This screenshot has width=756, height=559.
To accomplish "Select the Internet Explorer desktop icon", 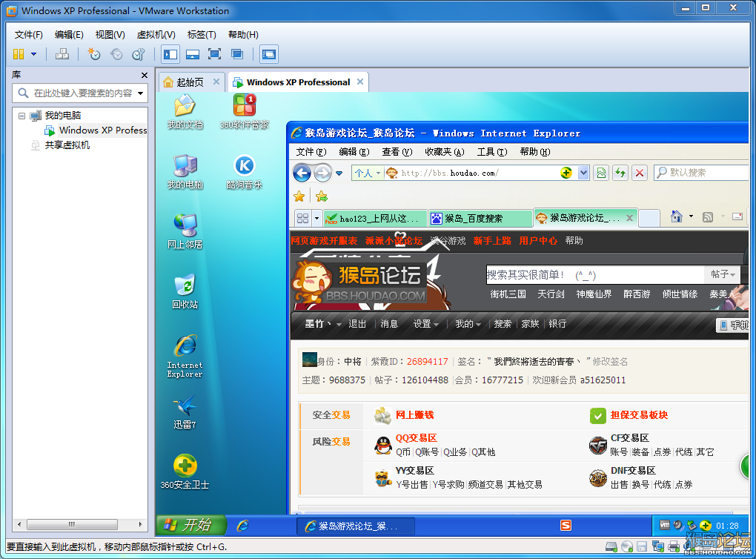I will [x=185, y=356].
